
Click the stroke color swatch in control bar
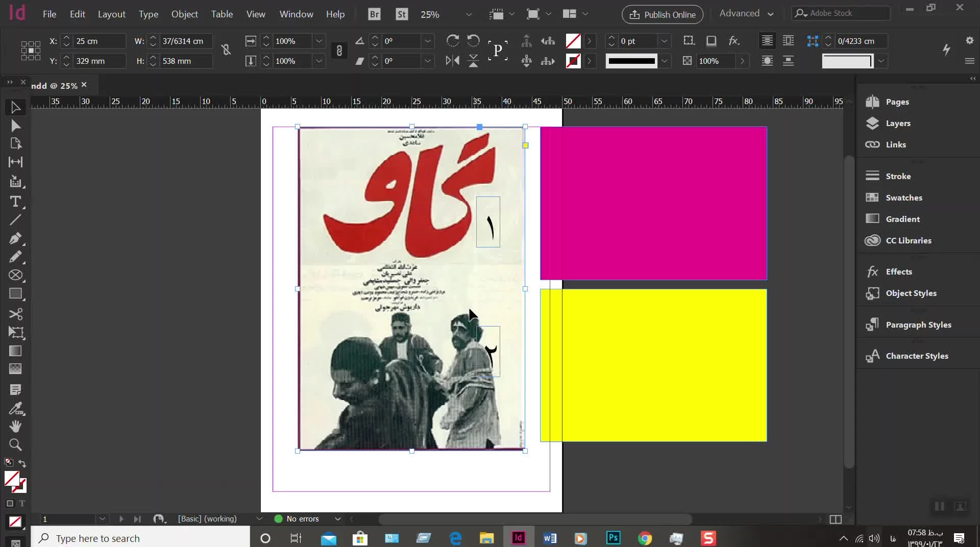(573, 61)
